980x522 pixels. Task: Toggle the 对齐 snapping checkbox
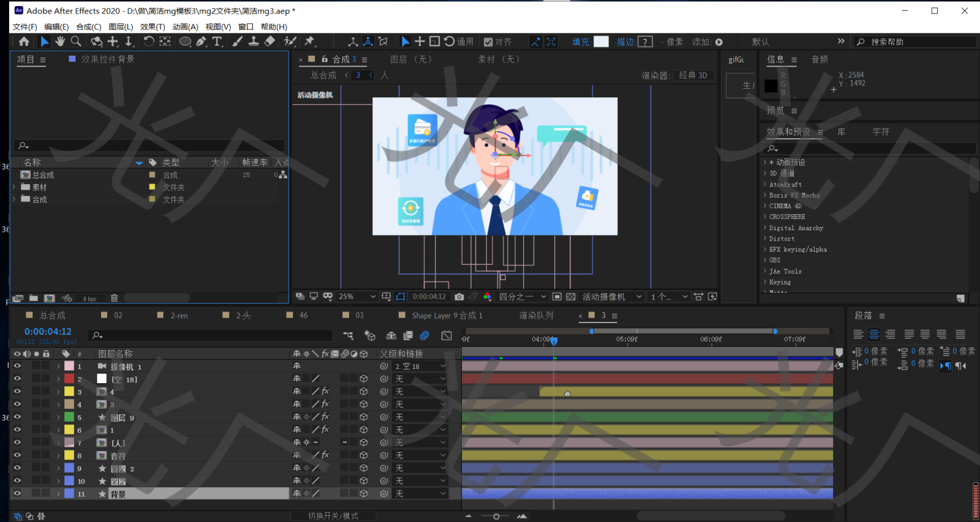(x=488, y=42)
